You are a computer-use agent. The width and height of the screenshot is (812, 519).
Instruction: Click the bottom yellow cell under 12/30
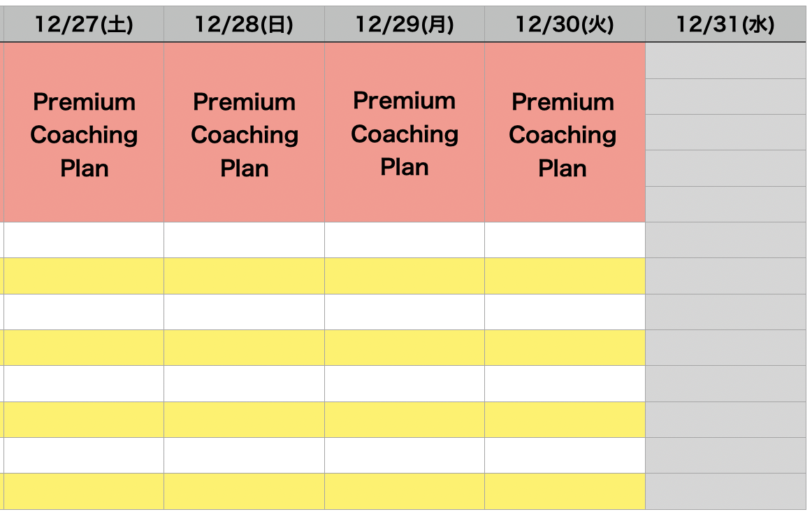(x=565, y=491)
